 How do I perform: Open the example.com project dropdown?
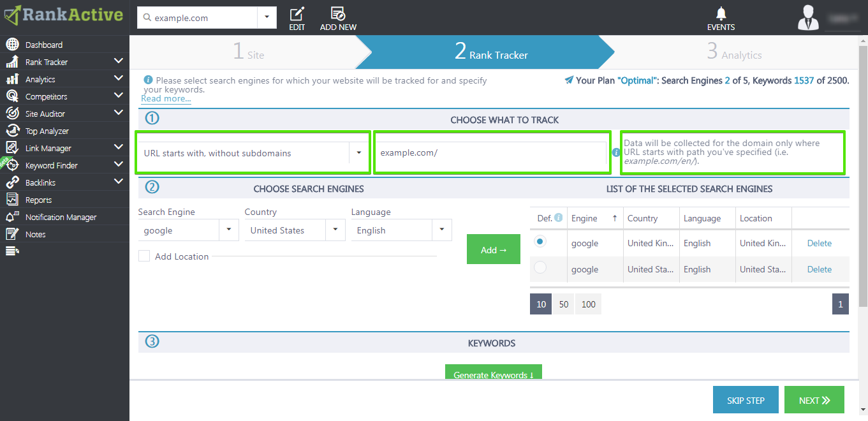pos(267,18)
